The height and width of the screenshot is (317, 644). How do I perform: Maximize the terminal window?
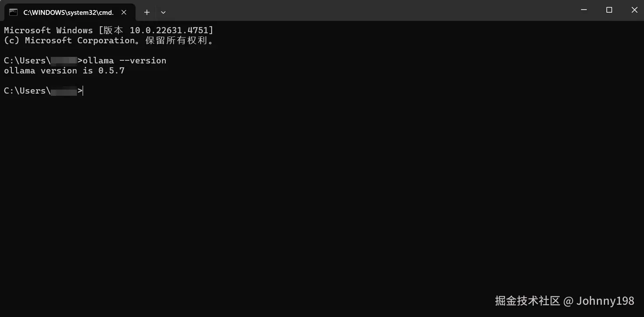609,10
